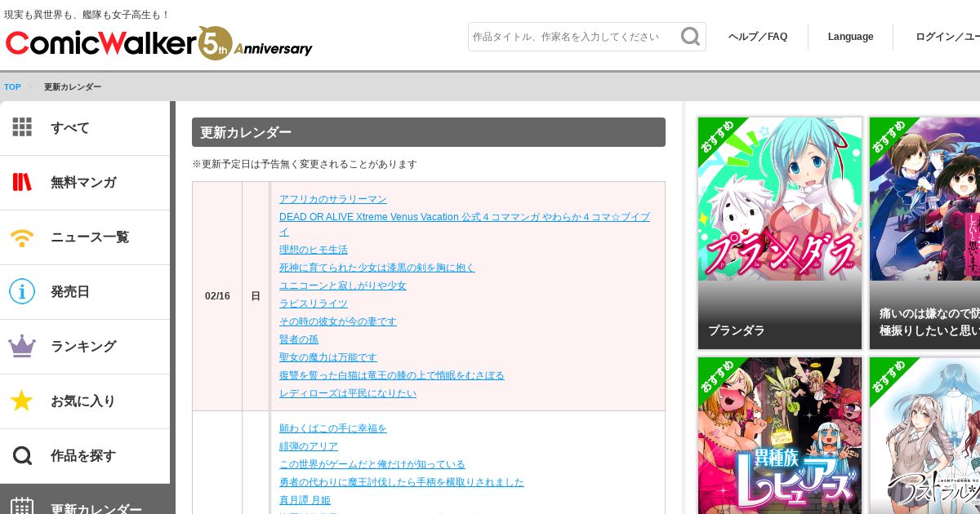
Task: Open the 願わくばこの手に幸福を link
Action: pyautogui.click(x=333, y=428)
